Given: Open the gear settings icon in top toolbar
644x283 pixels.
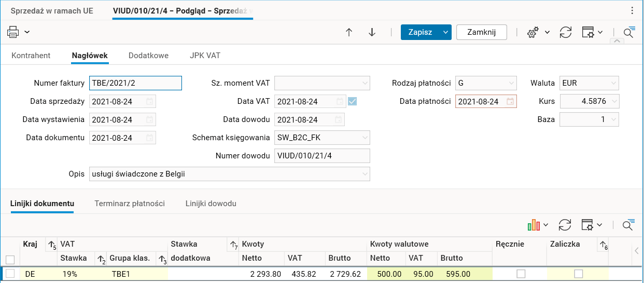Looking at the screenshot, I should [533, 33].
